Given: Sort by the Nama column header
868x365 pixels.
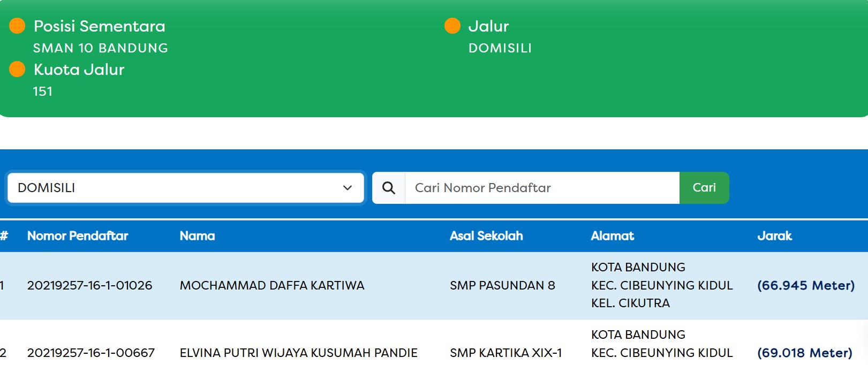Looking at the screenshot, I should pos(197,236).
